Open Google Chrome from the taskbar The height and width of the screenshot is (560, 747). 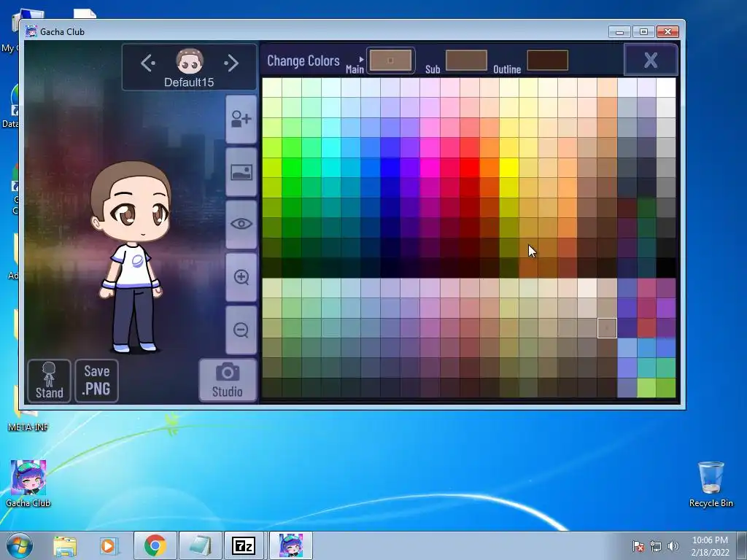click(x=155, y=545)
